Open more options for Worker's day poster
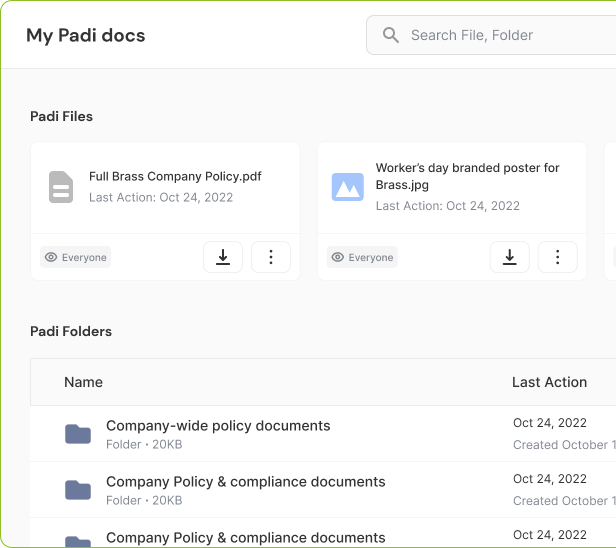The image size is (616, 548). 558,257
